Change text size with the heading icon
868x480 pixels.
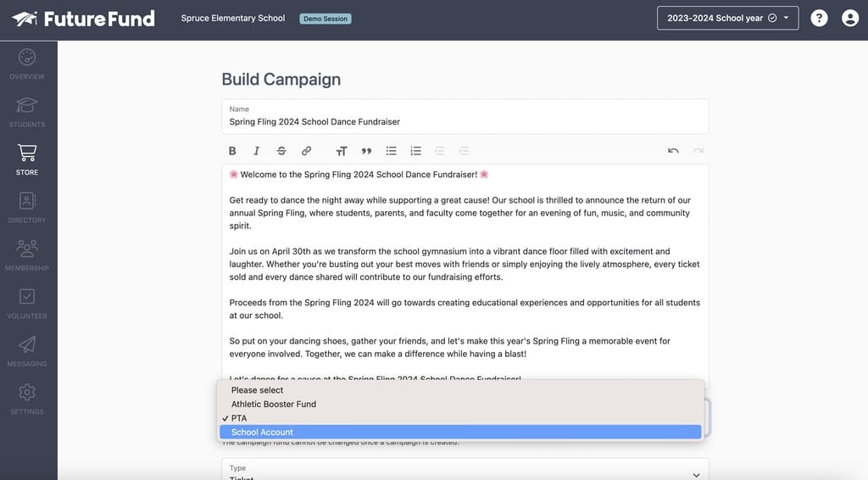point(342,151)
